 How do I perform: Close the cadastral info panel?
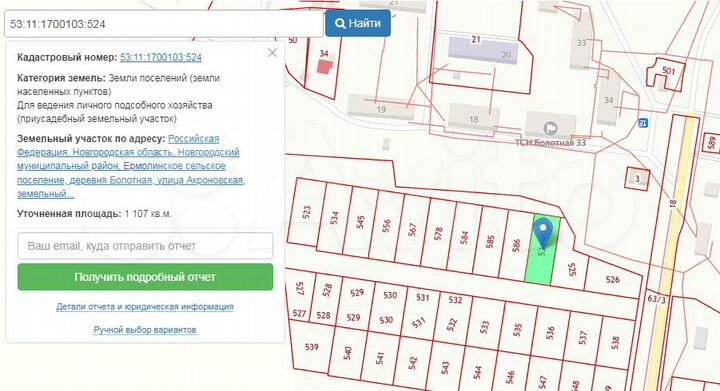pos(272,53)
